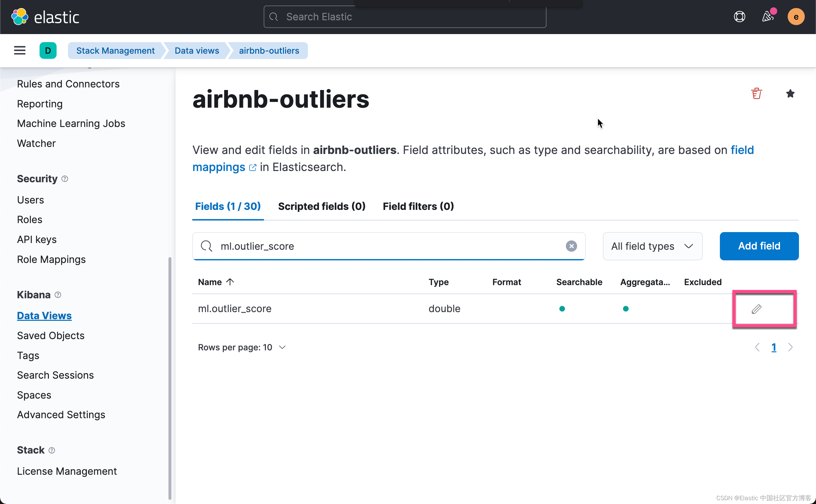Screen dimensions: 816x504
Task: Open the space selector D badge
Action: coord(48,50)
